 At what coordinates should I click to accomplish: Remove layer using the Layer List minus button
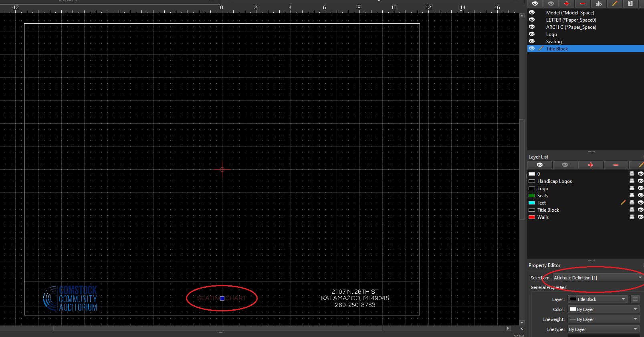click(x=616, y=165)
